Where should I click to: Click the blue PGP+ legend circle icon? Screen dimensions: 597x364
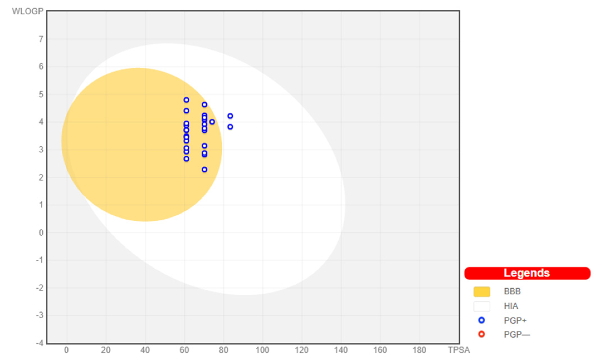[481, 320]
